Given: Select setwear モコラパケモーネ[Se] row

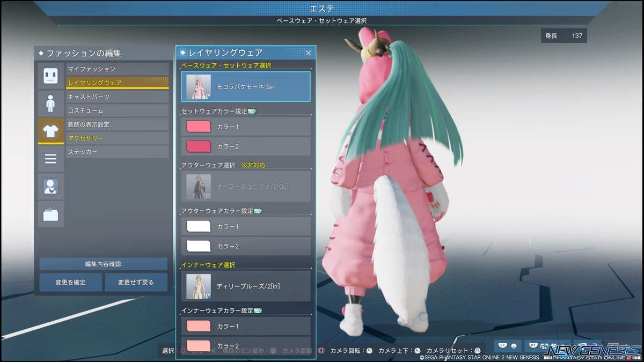Looking at the screenshot, I should tap(246, 86).
